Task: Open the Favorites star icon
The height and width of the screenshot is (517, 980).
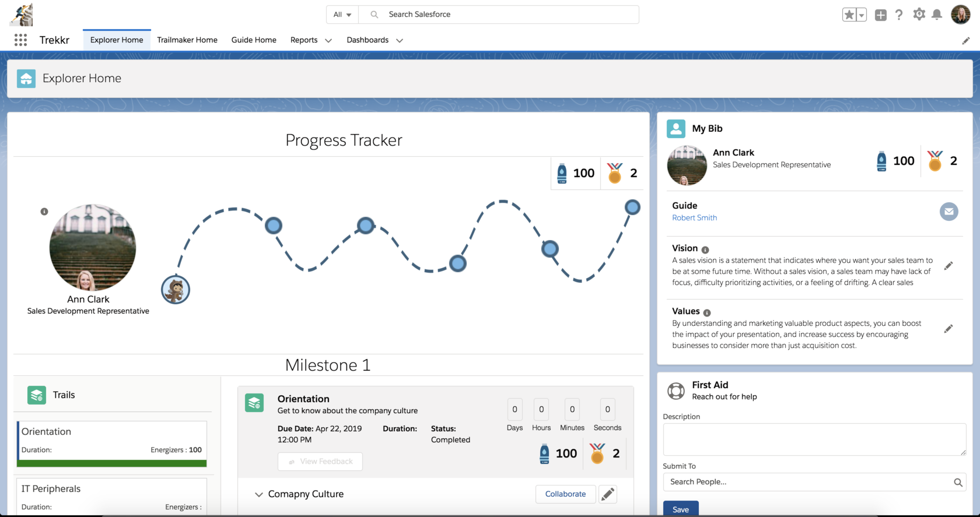Action: (x=849, y=15)
